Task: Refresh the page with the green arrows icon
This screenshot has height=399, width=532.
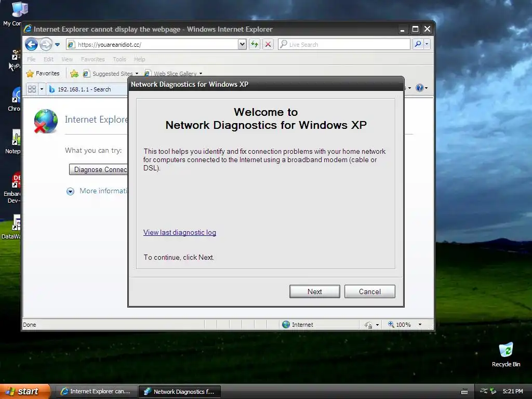Action: [255, 45]
